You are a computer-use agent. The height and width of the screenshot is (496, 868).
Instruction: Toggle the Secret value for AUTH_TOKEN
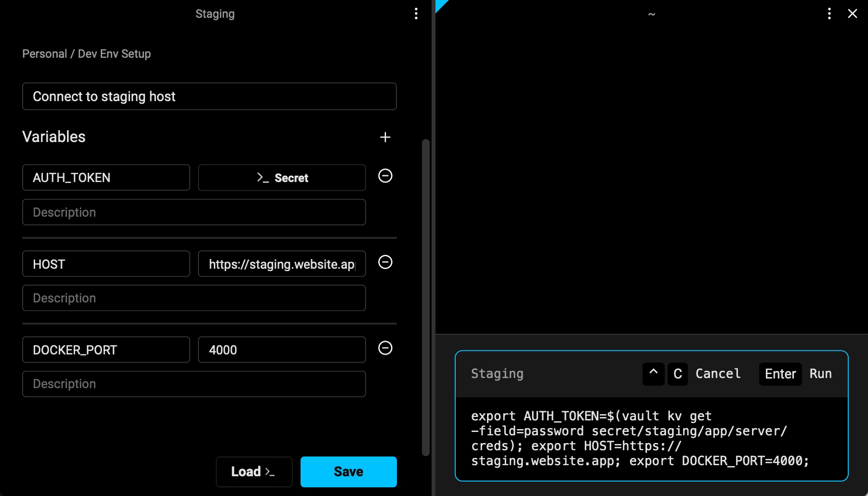point(282,178)
